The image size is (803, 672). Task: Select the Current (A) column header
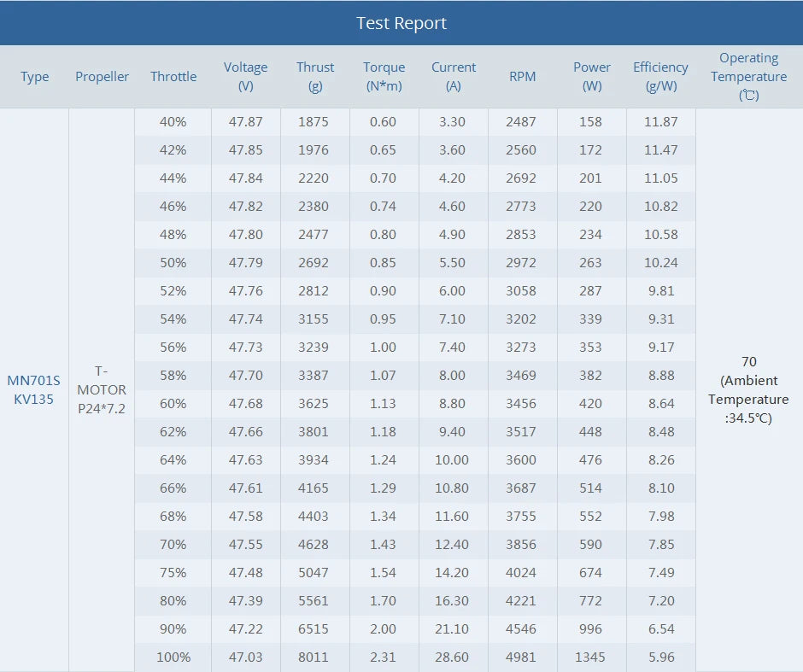[x=454, y=77]
